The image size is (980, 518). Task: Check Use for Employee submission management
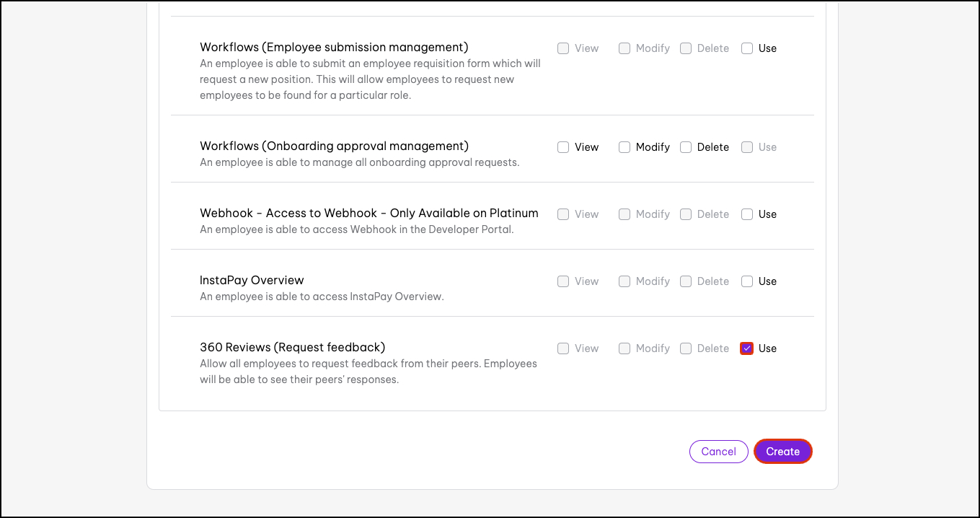(747, 48)
